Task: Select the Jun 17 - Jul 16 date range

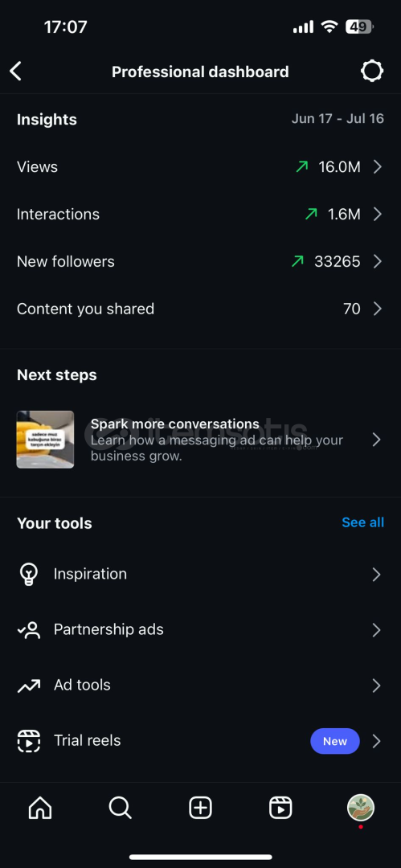Action: pos(338,119)
